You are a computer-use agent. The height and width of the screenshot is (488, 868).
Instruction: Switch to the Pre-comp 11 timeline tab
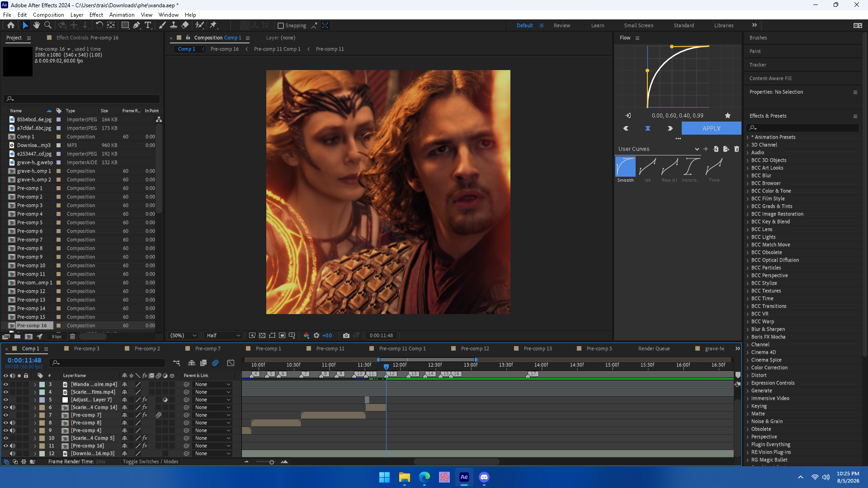pyautogui.click(x=330, y=348)
